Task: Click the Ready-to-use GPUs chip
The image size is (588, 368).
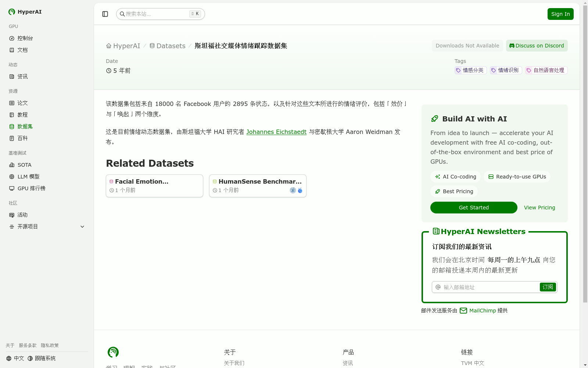Action: 517,177
